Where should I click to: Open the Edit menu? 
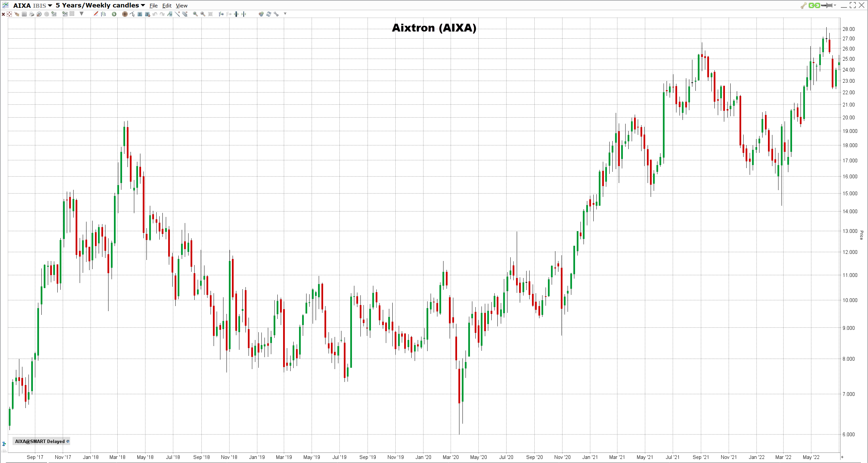click(167, 5)
